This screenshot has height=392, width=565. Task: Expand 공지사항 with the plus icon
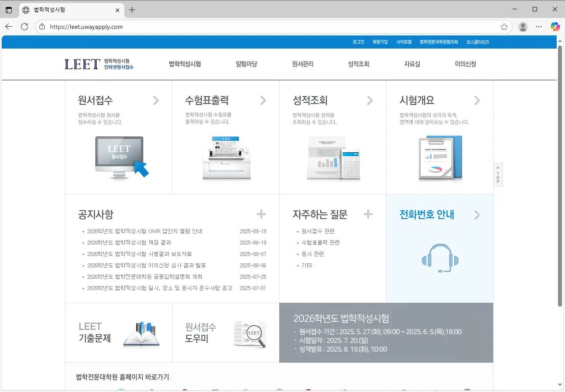(x=261, y=214)
